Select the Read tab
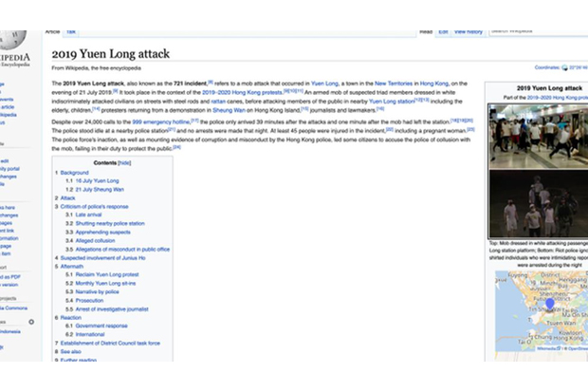 pos(426,32)
